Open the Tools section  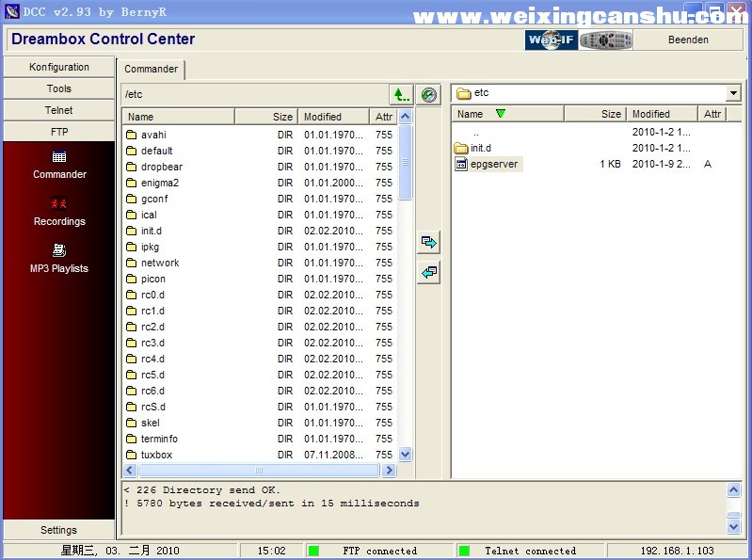pyautogui.click(x=59, y=88)
